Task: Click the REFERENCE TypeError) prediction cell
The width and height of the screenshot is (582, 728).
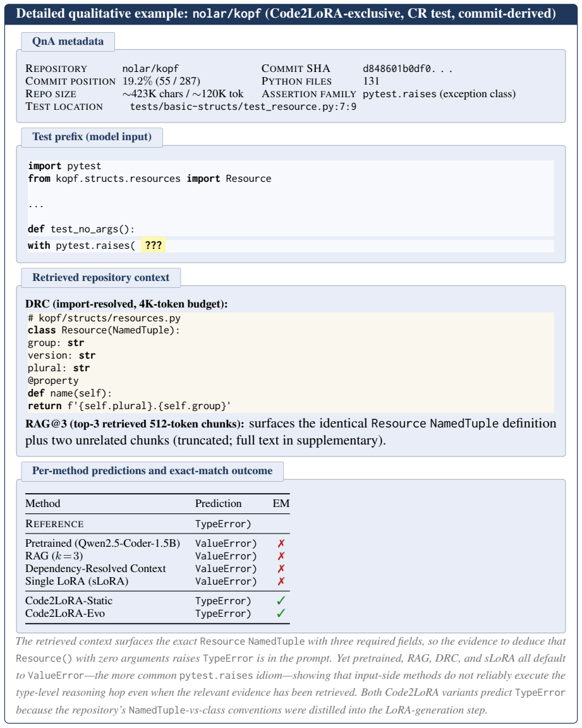Action: click(223, 523)
